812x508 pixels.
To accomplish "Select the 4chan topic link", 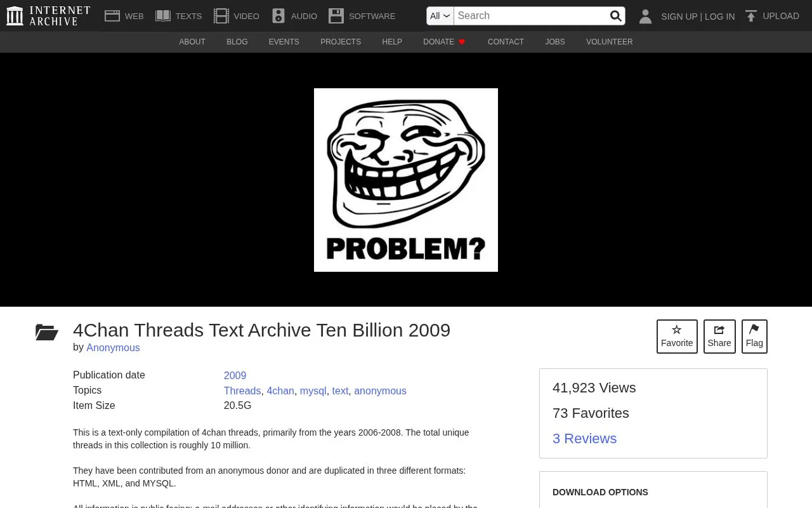I will pyautogui.click(x=280, y=391).
